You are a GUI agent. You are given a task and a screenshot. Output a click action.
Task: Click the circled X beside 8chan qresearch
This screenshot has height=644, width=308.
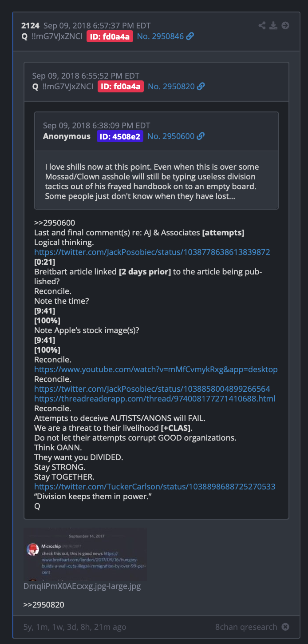pos(285,627)
